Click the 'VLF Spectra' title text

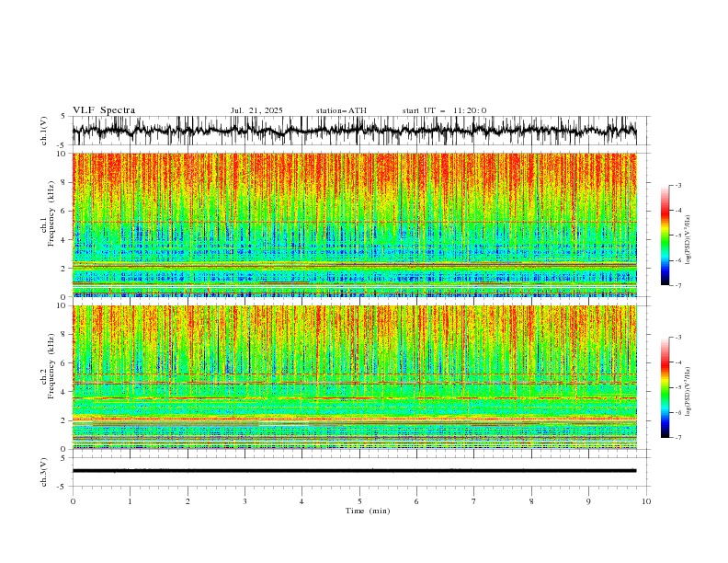pos(104,110)
